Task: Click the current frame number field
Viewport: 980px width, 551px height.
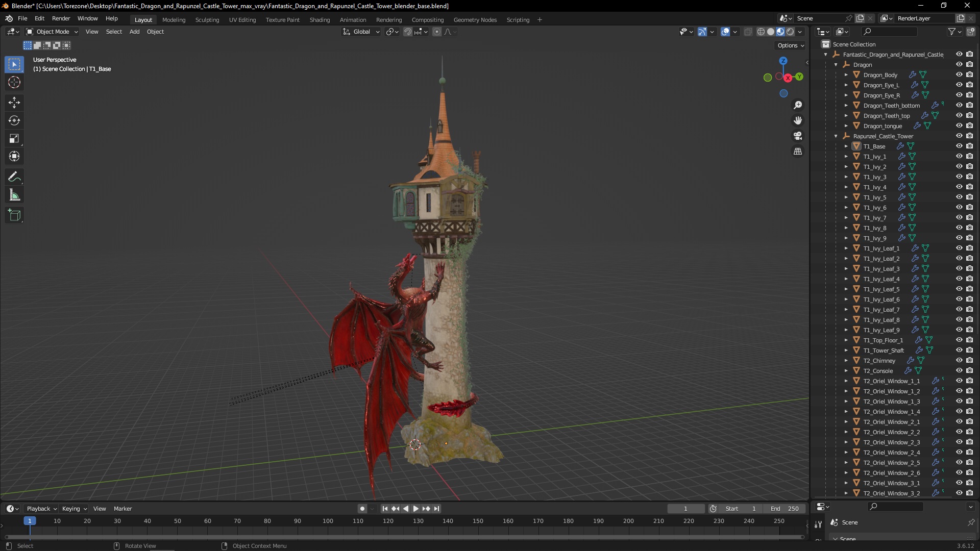Action: tap(685, 509)
